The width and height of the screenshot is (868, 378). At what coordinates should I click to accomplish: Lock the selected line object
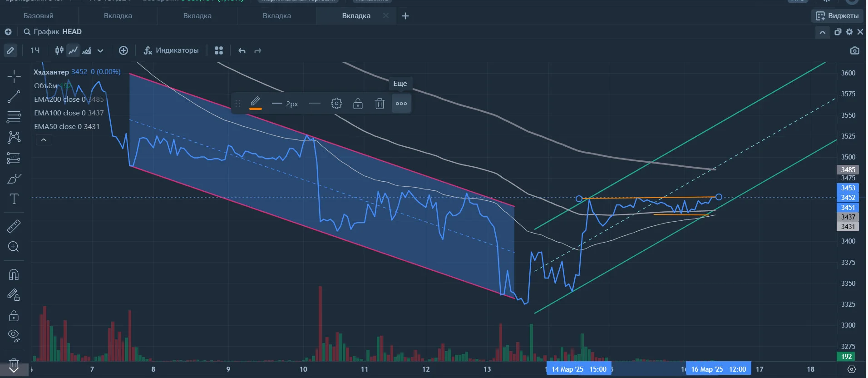(358, 104)
